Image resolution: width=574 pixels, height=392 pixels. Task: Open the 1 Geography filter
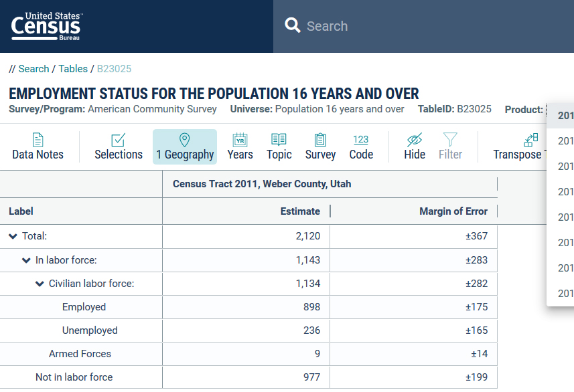coord(185,146)
